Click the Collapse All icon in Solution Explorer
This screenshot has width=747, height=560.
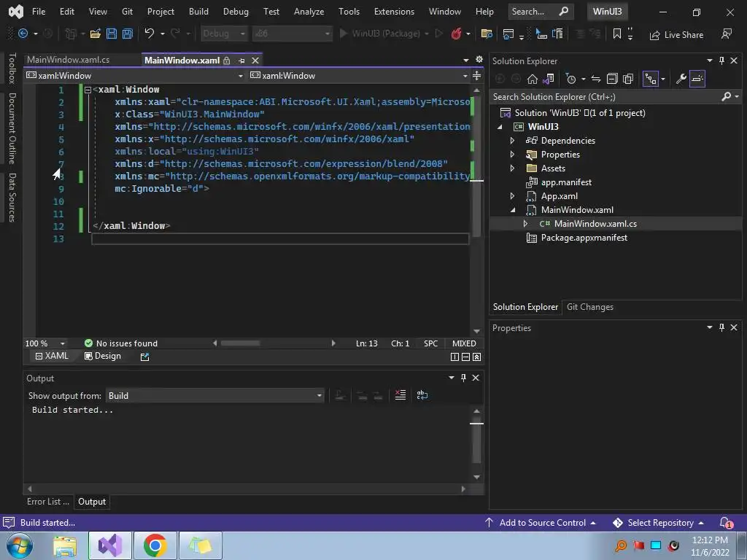coord(612,79)
